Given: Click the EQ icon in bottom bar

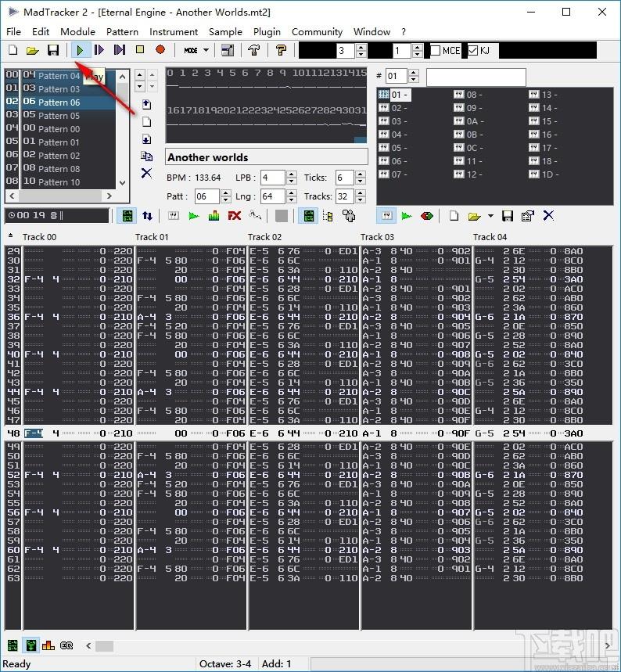Looking at the screenshot, I should [66, 645].
